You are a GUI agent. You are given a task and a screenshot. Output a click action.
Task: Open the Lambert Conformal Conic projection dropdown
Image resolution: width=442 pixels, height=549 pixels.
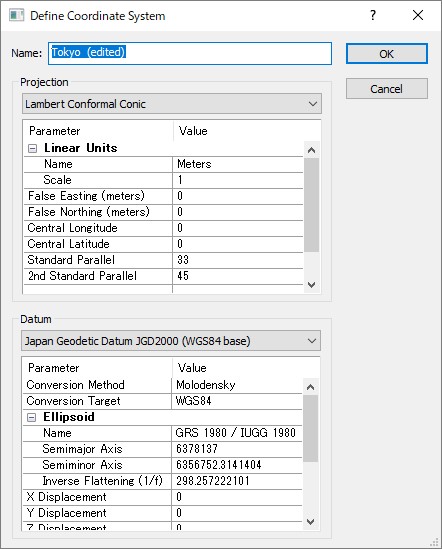coord(172,104)
